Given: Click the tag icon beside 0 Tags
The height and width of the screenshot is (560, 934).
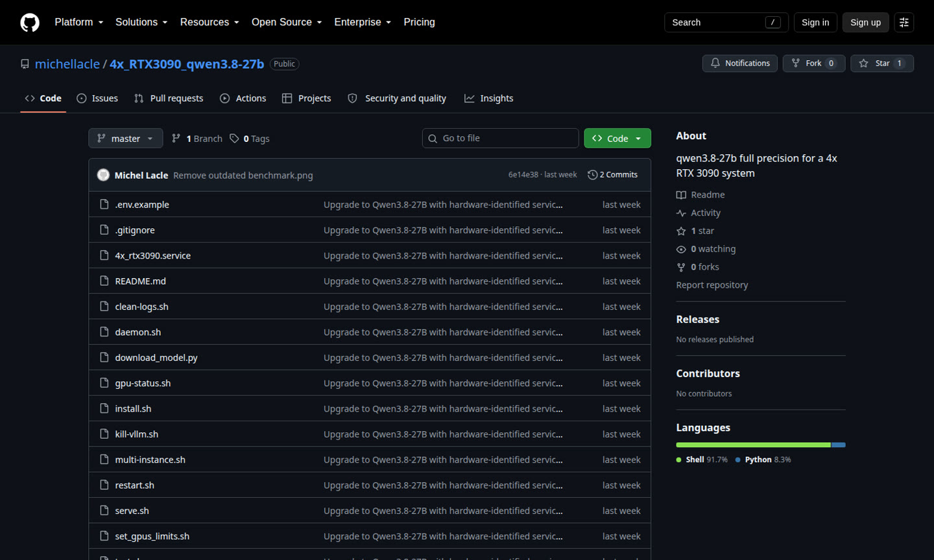Looking at the screenshot, I should click(x=234, y=138).
